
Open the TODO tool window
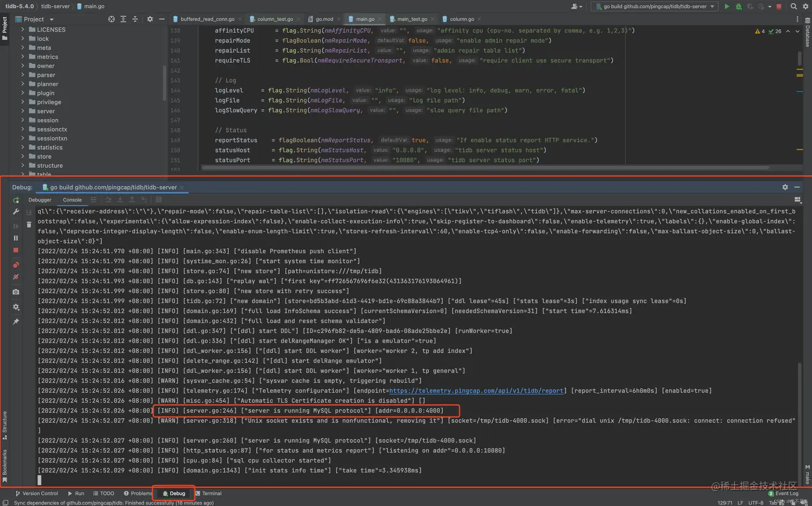tap(104, 493)
